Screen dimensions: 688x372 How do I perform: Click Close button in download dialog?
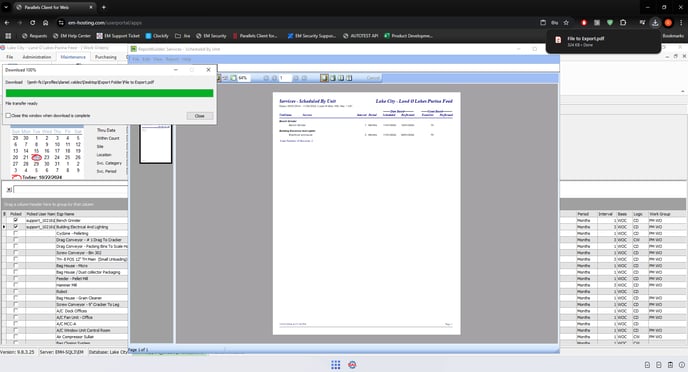(x=200, y=116)
